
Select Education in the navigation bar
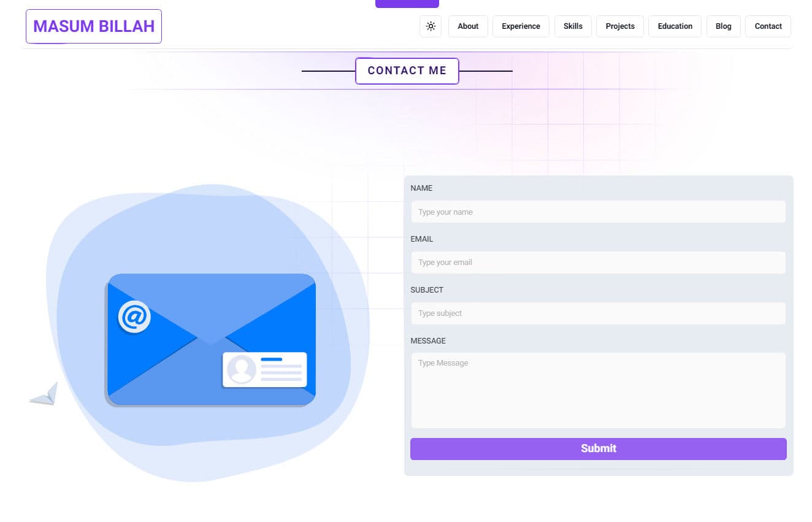click(675, 26)
